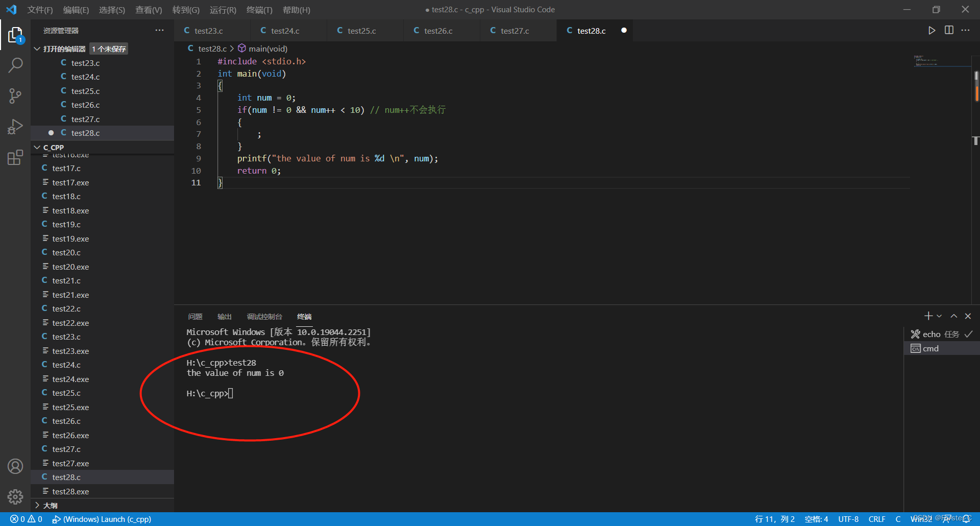Switch to the 输出 panel tab
Screen dimensions: 980x526
pos(225,317)
